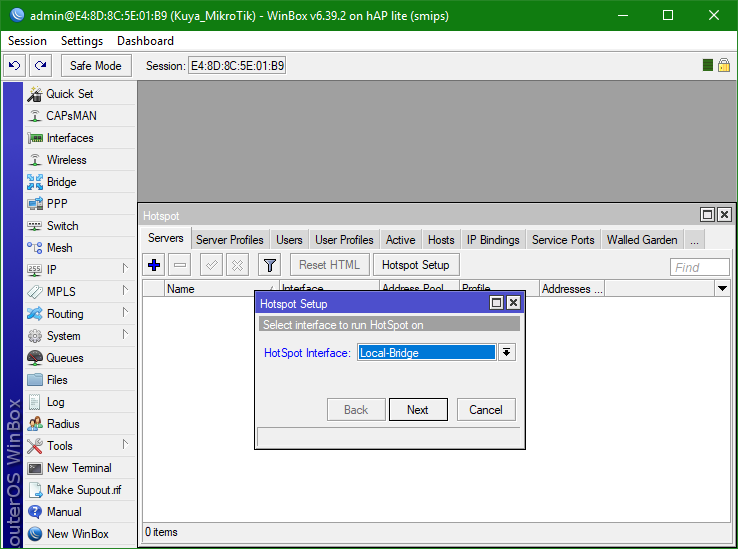Image resolution: width=738 pixels, height=549 pixels.
Task: Expand the MPLS submenu arrow
Action: pos(125,291)
